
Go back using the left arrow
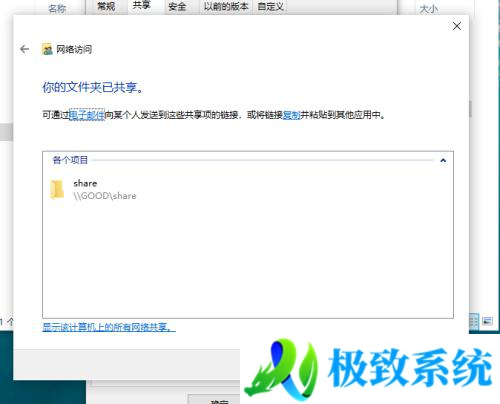coord(24,49)
